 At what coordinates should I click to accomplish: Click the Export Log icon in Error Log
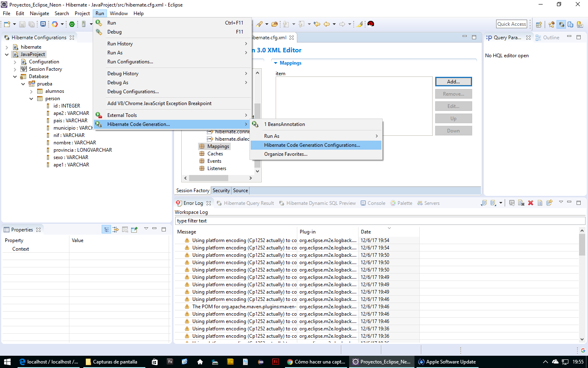click(484, 203)
